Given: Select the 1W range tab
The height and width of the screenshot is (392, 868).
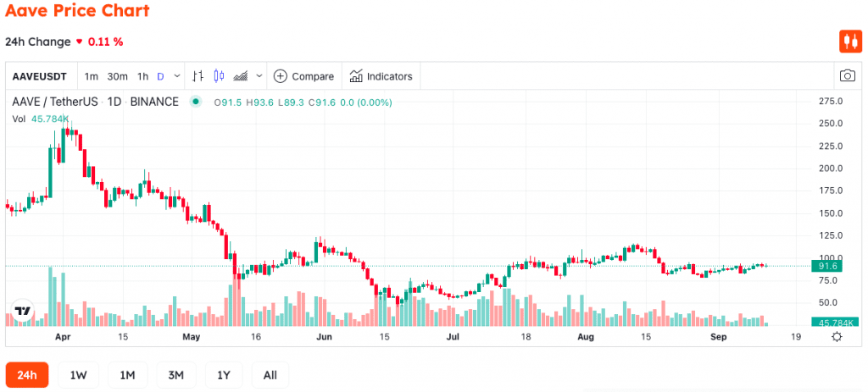Looking at the screenshot, I should 78,375.
